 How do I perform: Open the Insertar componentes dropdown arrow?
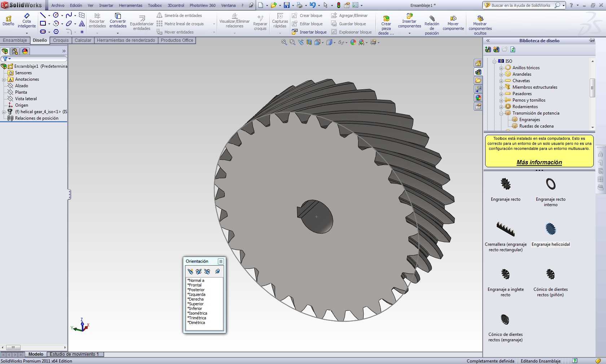click(x=409, y=33)
